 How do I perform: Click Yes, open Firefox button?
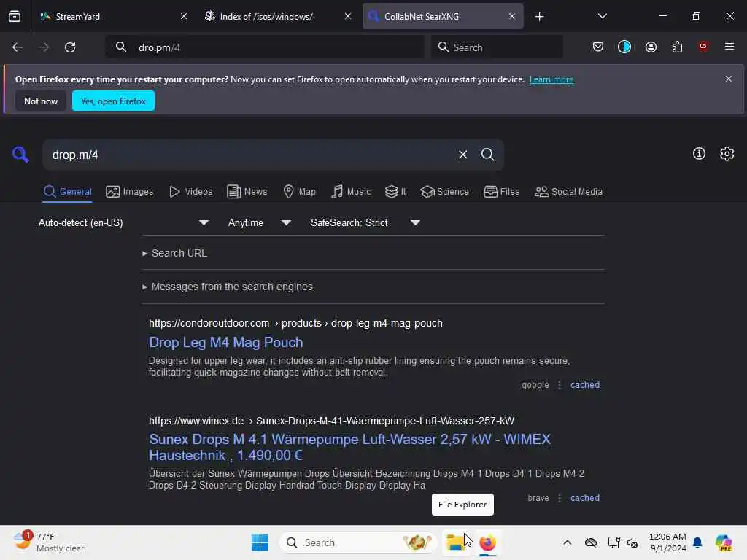pos(113,101)
